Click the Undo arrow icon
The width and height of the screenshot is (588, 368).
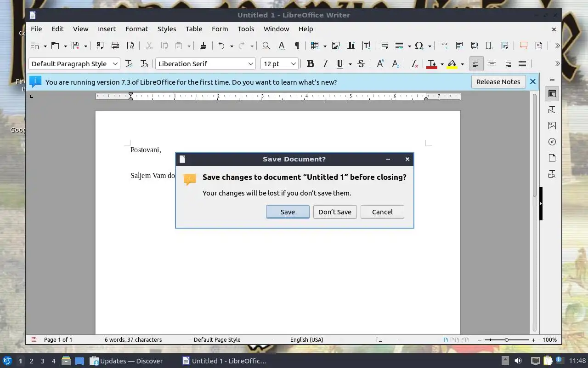[221, 46]
